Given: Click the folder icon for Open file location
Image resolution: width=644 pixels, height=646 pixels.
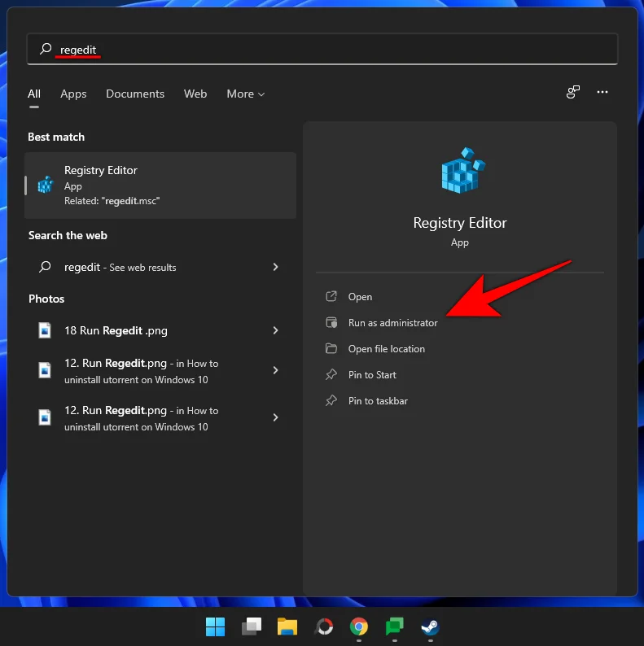Looking at the screenshot, I should pyautogui.click(x=331, y=348).
